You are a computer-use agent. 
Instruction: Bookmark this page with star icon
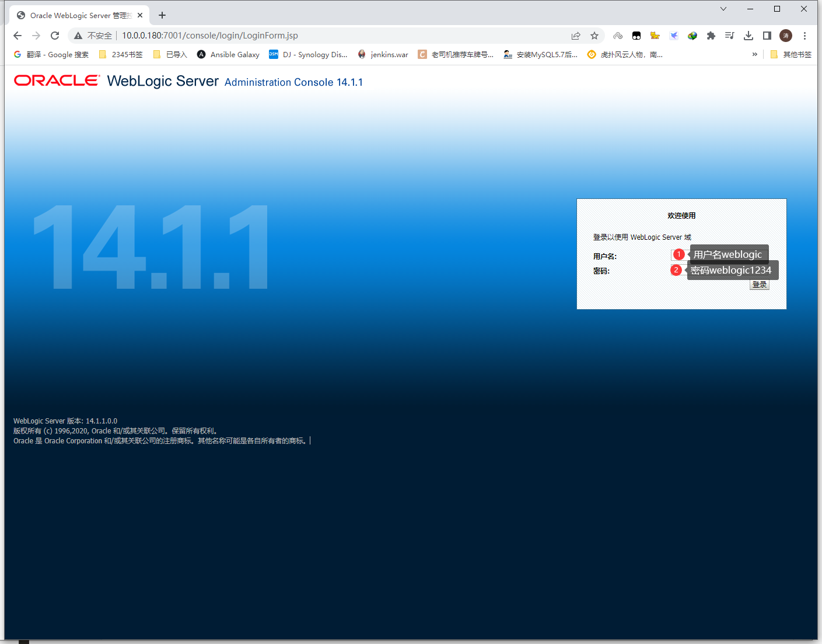click(594, 36)
